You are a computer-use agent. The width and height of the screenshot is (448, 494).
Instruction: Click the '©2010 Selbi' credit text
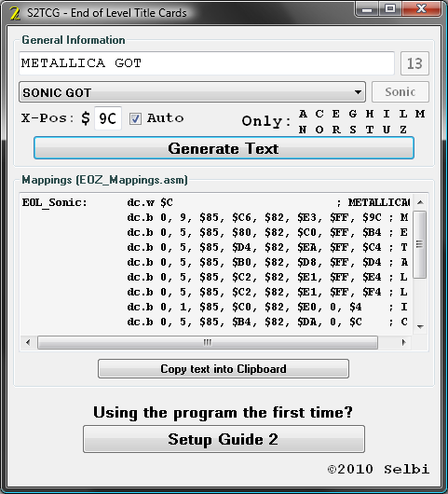click(378, 470)
